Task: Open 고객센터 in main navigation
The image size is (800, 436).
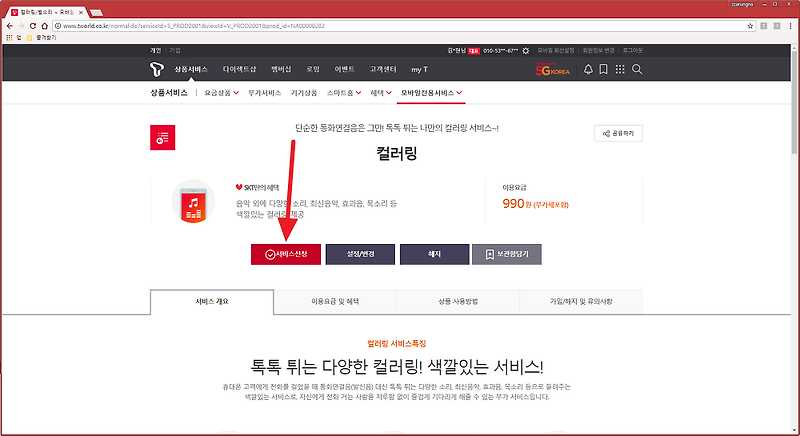Action: click(383, 69)
